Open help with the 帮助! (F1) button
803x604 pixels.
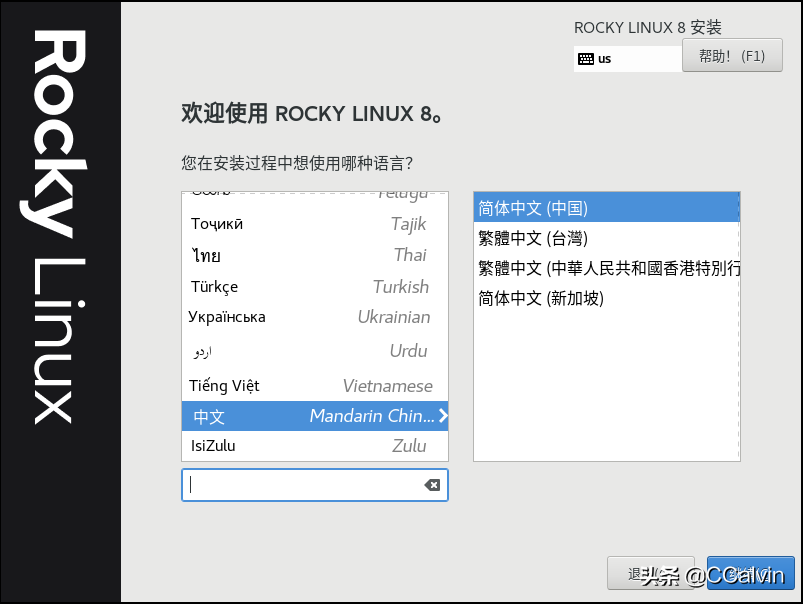[731, 56]
